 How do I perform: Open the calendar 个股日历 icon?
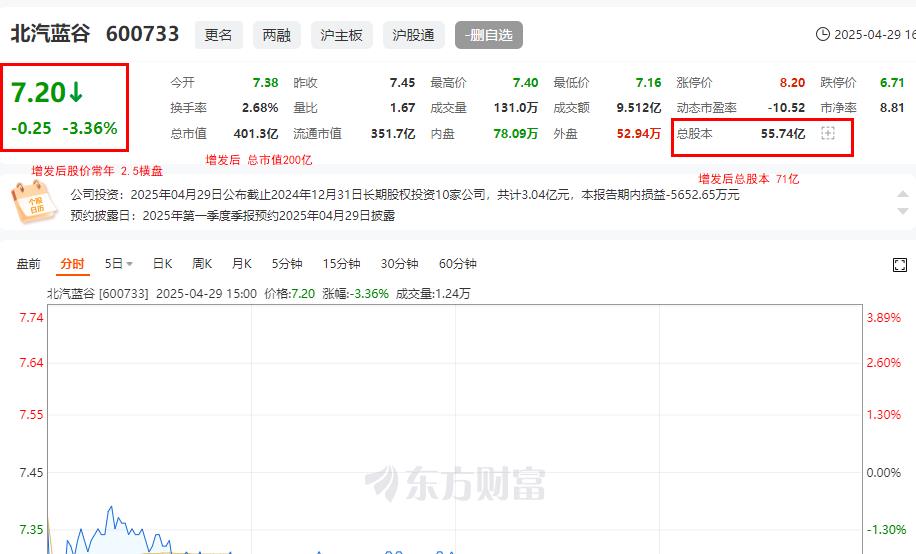[34, 202]
